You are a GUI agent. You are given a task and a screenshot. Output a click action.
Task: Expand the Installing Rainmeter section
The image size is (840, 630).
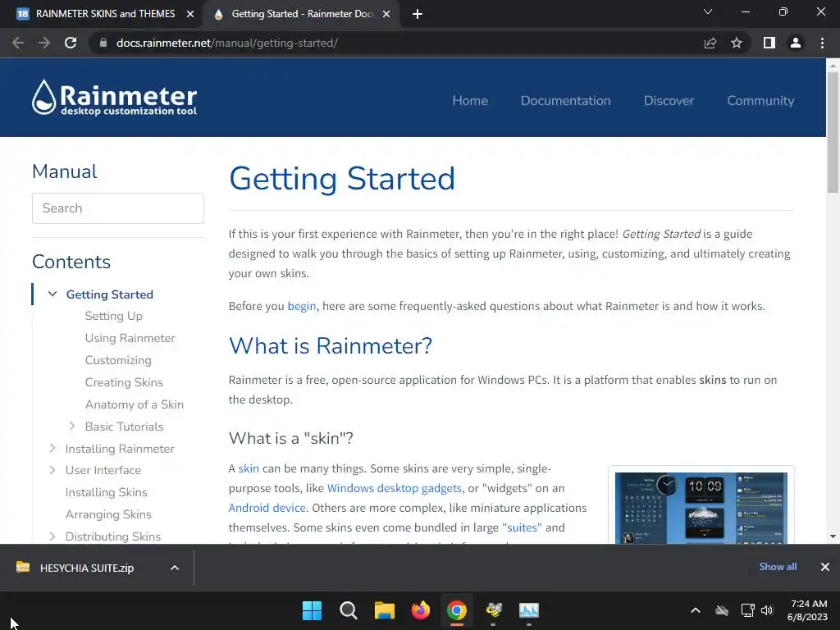[x=52, y=449]
